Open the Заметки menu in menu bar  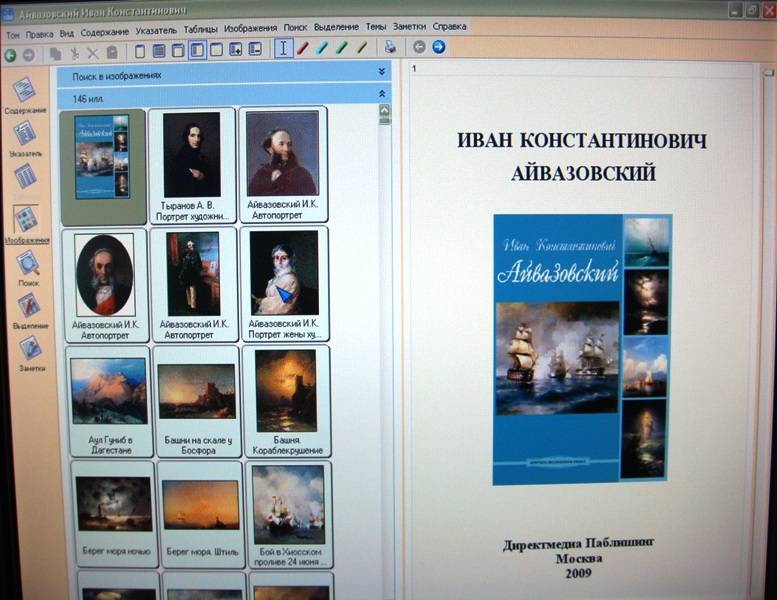(409, 26)
